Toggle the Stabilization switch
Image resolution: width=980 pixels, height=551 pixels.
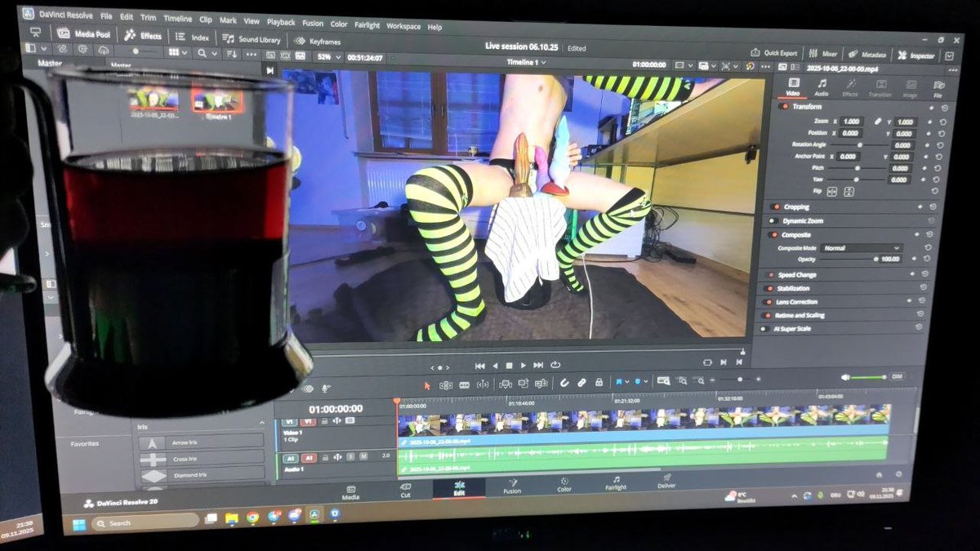(x=768, y=288)
